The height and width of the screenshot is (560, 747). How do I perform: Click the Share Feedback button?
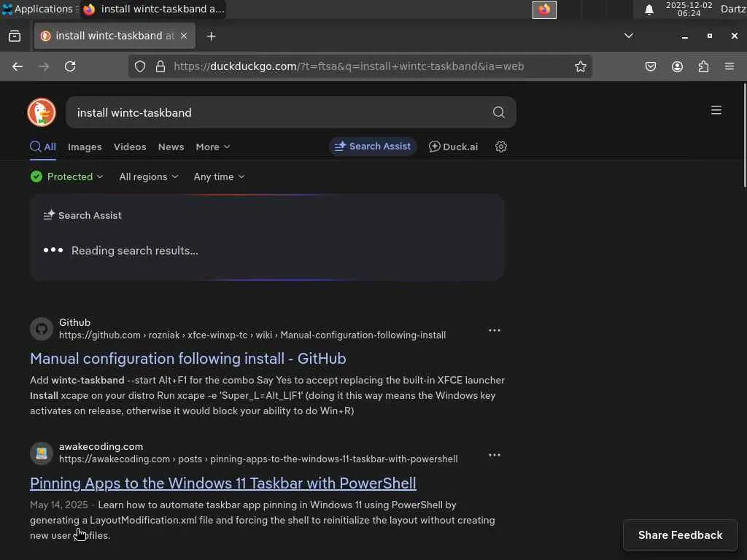(681, 535)
